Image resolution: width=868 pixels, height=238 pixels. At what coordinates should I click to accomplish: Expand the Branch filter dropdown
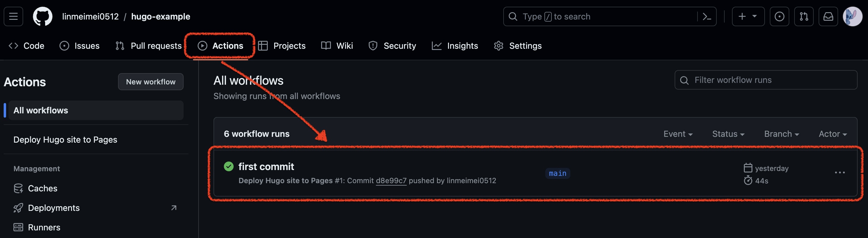[x=781, y=134]
